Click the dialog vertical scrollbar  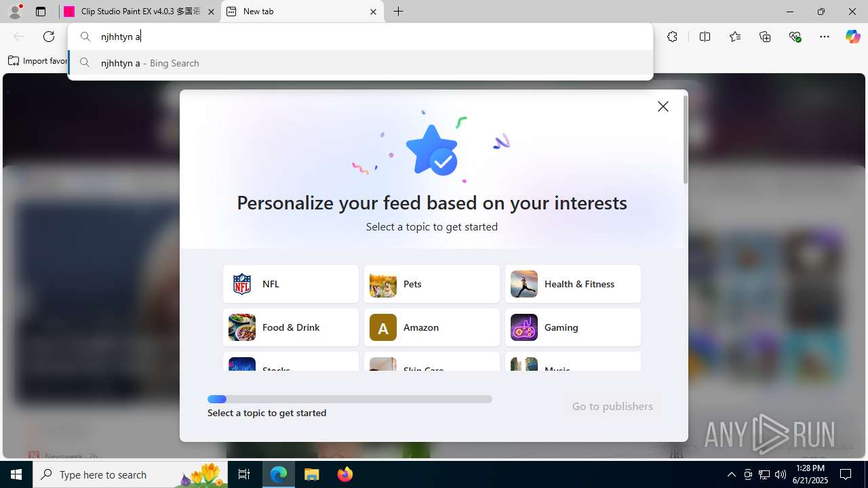point(686,140)
